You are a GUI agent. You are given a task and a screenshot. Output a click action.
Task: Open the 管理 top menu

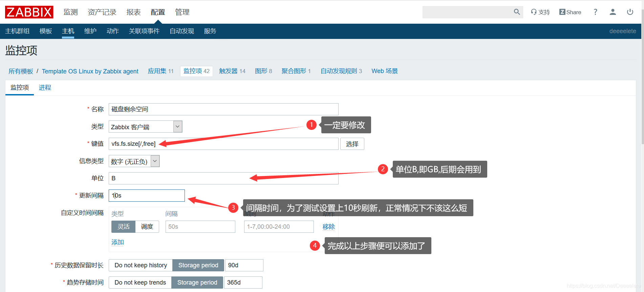182,12
